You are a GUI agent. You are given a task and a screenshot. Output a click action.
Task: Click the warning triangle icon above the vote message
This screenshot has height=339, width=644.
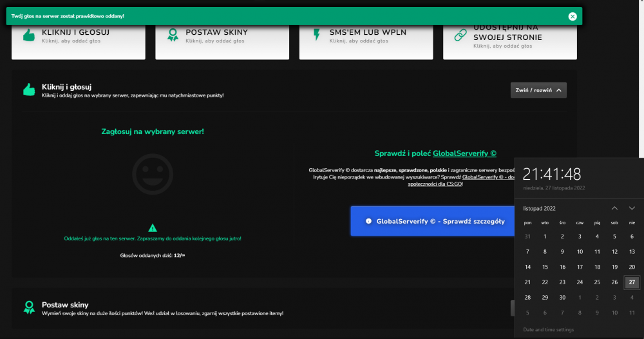(x=153, y=228)
